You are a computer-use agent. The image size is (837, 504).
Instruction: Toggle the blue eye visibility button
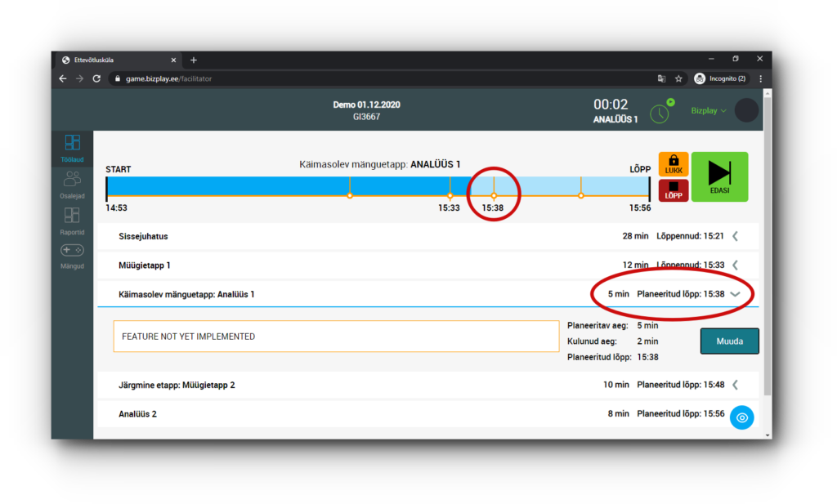[x=741, y=417]
